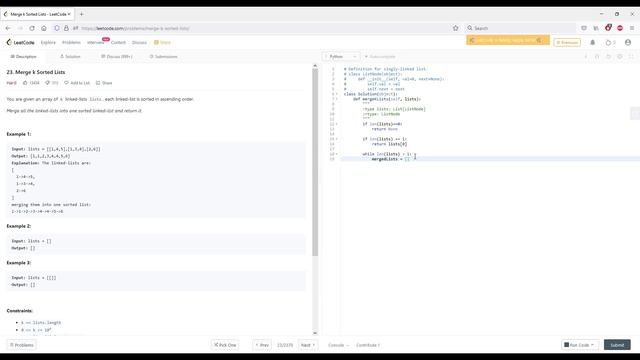Open the Store nav item

(162, 42)
